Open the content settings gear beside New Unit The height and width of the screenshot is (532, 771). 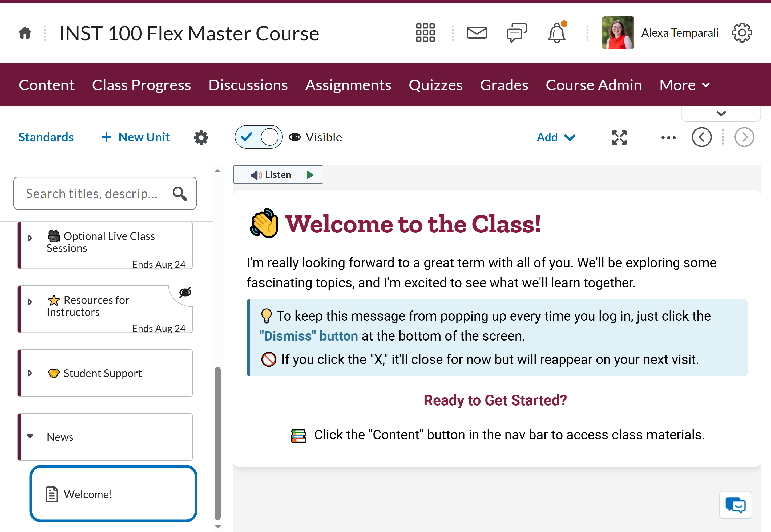point(201,137)
